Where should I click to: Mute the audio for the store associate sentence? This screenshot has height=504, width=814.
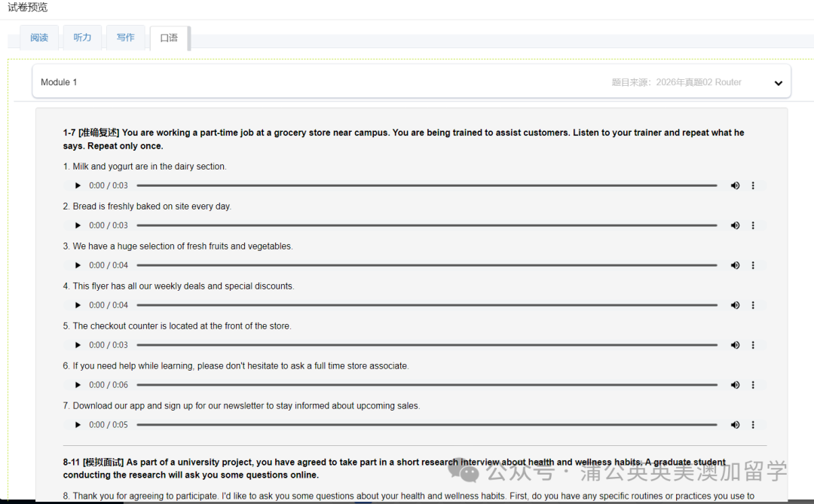coord(735,385)
